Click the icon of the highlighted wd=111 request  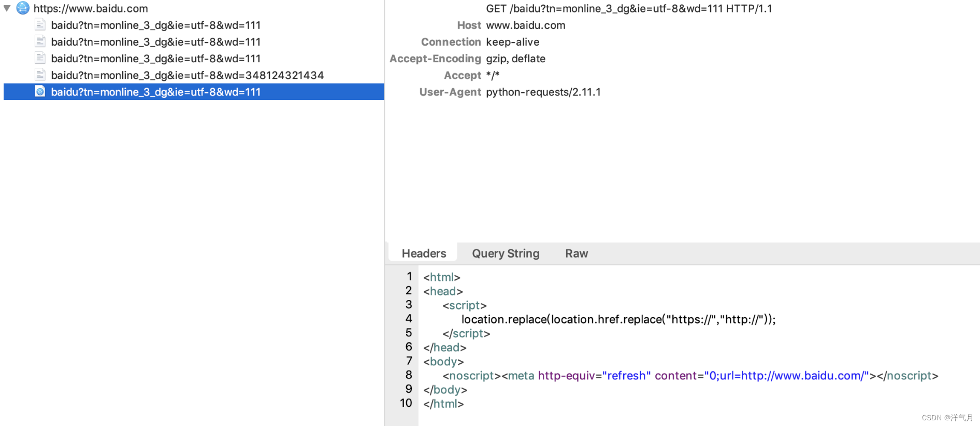[x=40, y=91]
